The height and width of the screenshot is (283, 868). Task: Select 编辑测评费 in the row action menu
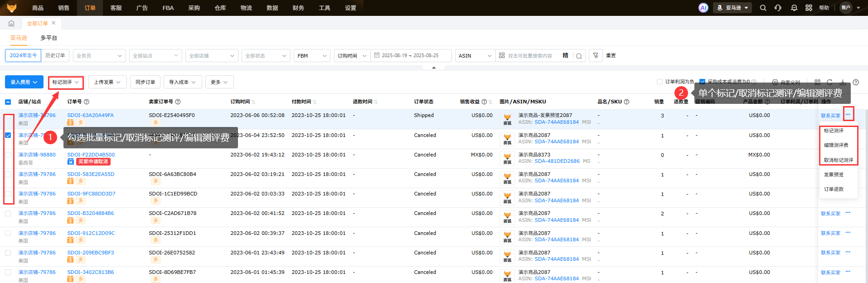tap(836, 145)
